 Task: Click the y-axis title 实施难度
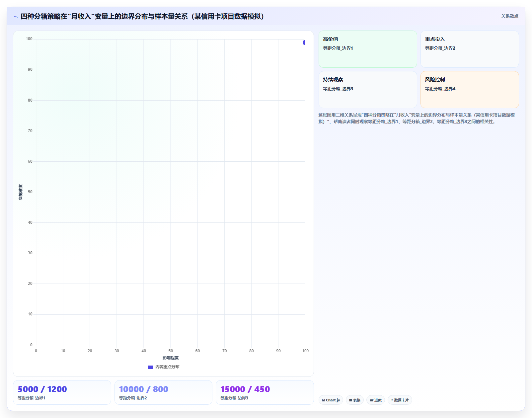(x=21, y=192)
